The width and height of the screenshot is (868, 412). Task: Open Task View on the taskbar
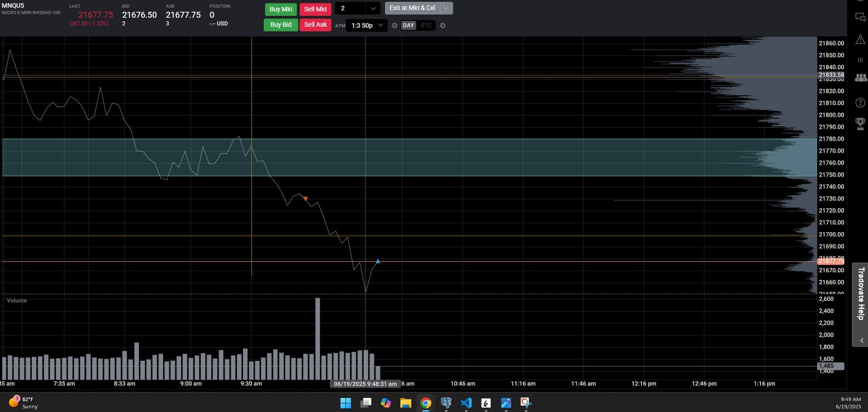(365, 402)
